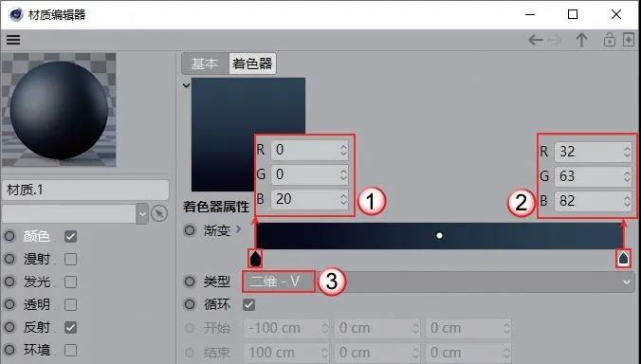Switch to the 着色器 tab

[x=252, y=64]
